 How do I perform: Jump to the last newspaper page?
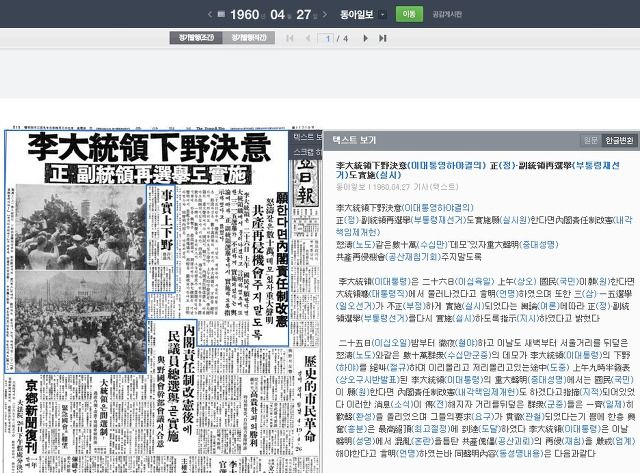click(x=382, y=38)
